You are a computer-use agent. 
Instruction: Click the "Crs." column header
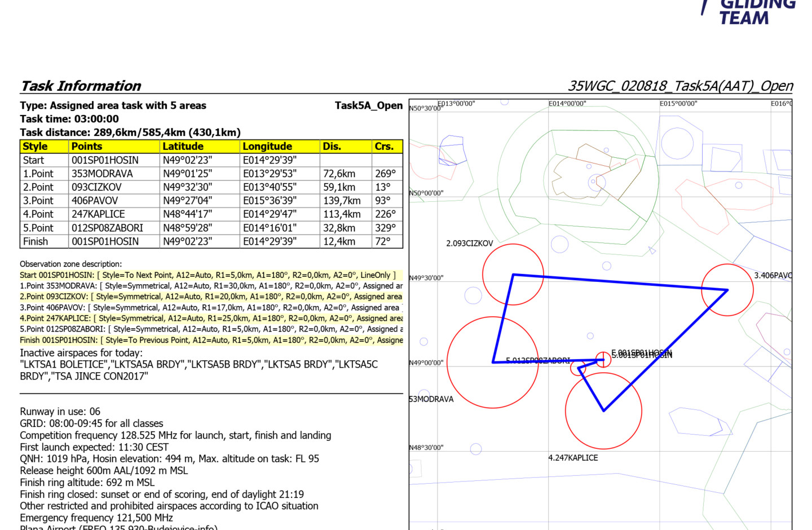tap(384, 147)
